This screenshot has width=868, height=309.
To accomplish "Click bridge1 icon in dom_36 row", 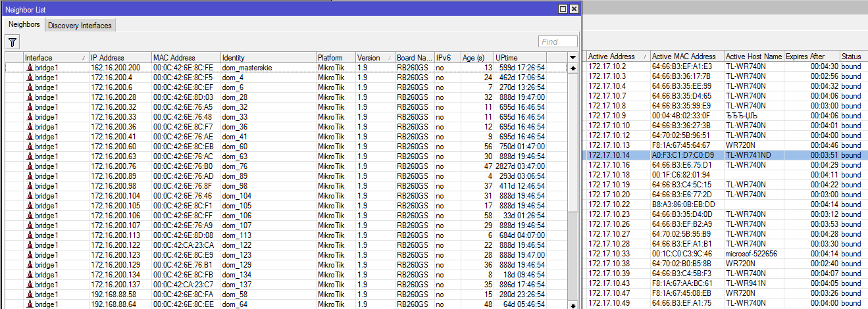I will (x=30, y=126).
